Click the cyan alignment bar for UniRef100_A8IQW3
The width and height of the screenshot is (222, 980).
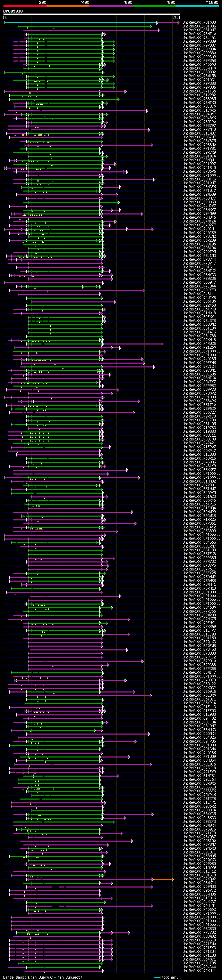coord(81,23)
